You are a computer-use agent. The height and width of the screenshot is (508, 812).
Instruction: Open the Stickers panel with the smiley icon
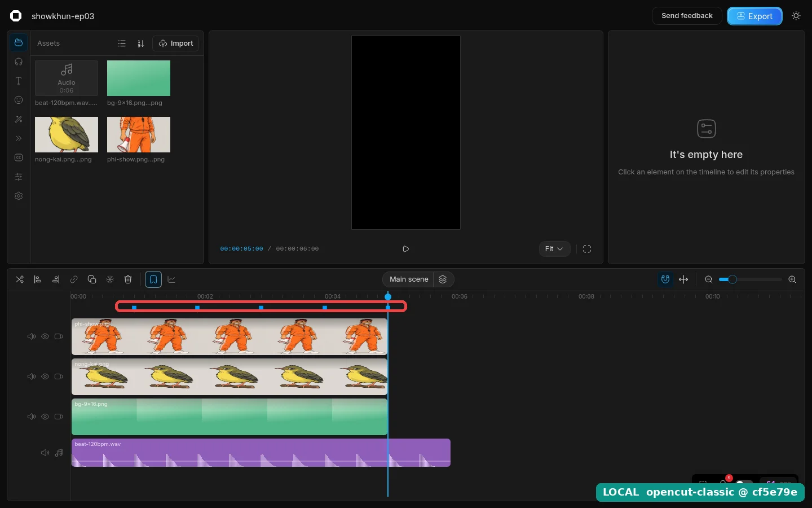click(x=19, y=100)
